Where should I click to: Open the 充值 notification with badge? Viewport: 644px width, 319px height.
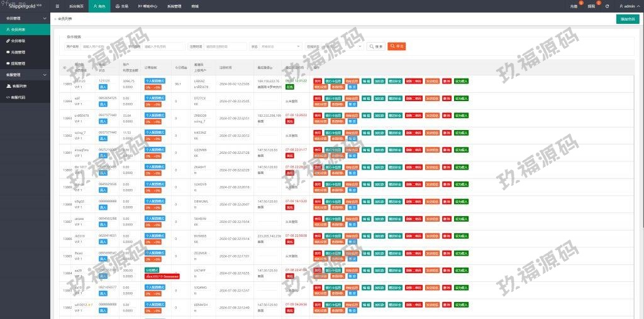(574, 6)
